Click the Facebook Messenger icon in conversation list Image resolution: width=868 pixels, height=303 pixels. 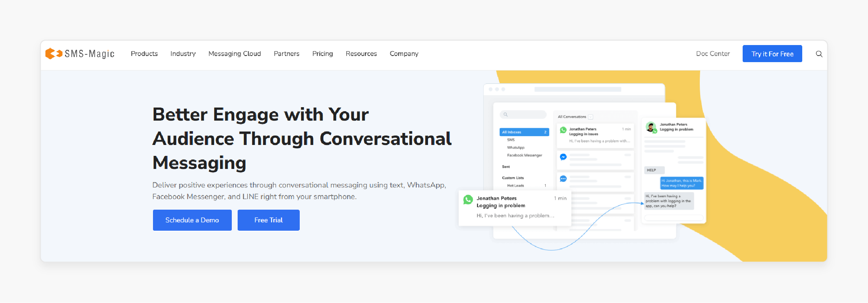563,157
